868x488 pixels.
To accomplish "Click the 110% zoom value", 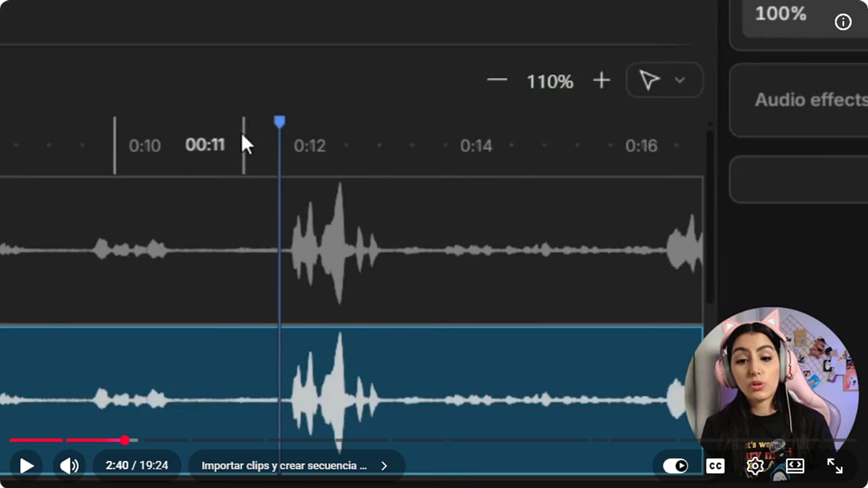I will pyautogui.click(x=550, y=81).
